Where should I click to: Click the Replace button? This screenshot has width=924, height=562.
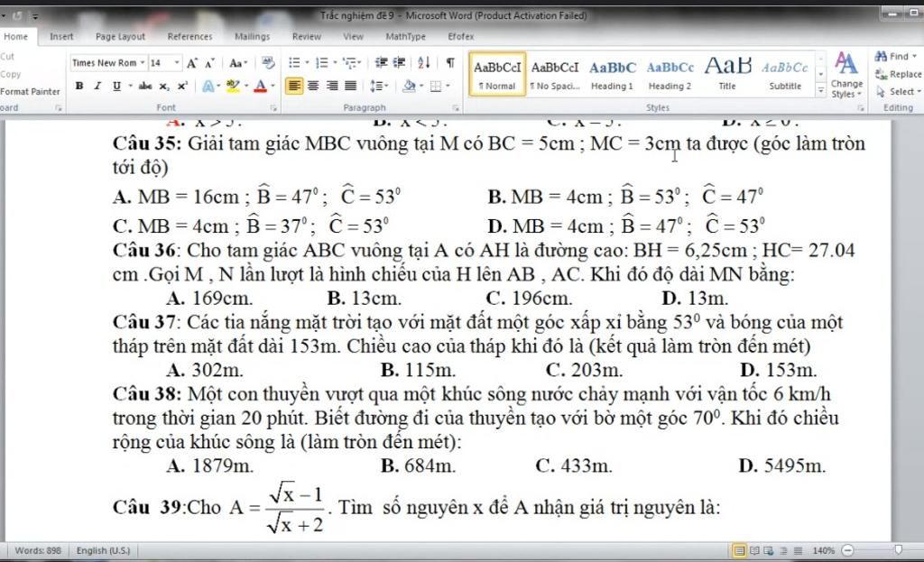[898, 74]
